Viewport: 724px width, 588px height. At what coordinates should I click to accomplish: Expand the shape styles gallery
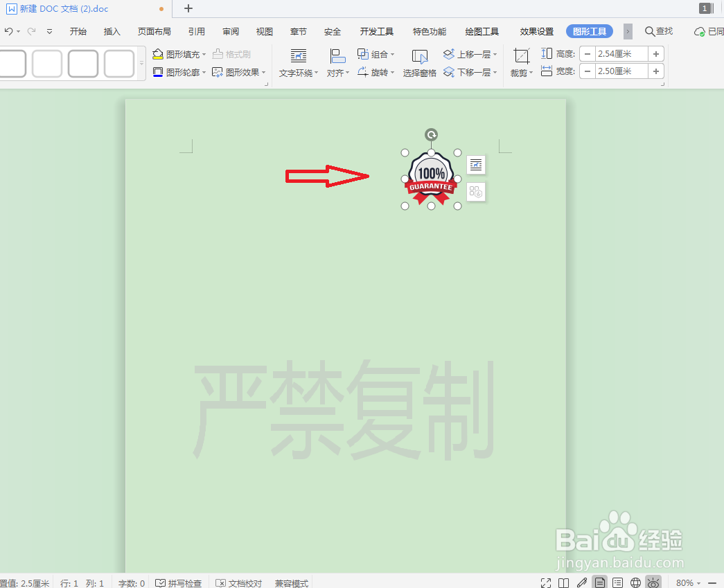[x=142, y=63]
